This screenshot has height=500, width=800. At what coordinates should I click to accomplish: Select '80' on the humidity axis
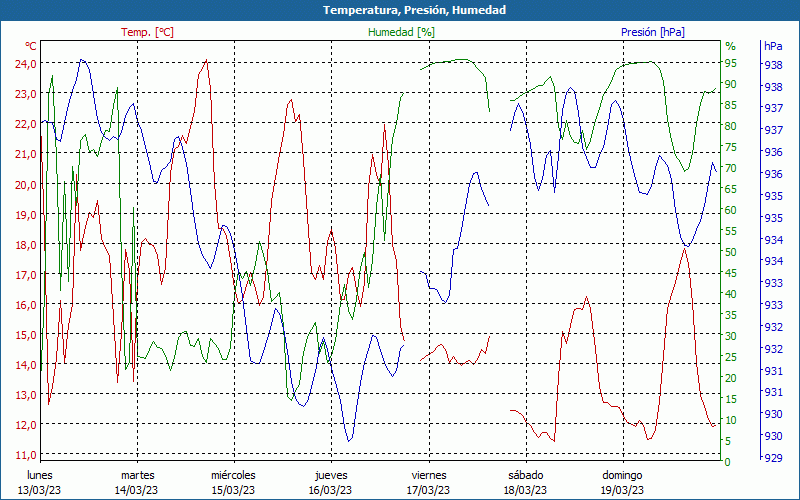pos(731,126)
